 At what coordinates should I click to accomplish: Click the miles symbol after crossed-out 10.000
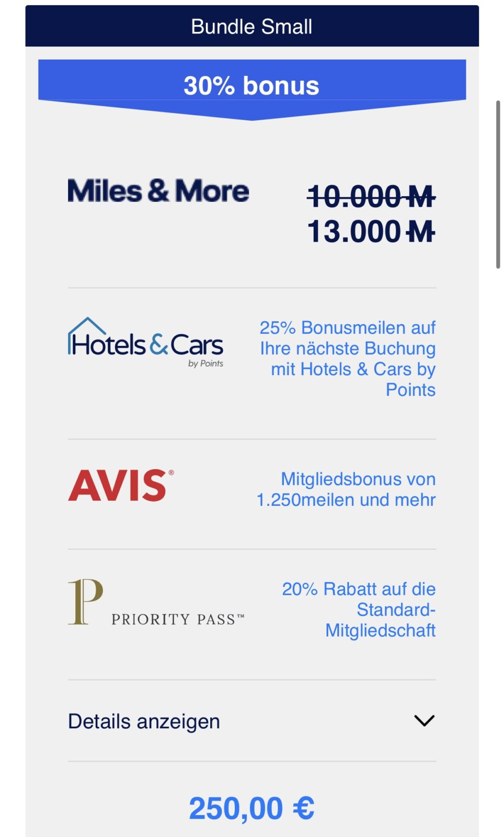pyautogui.click(x=421, y=197)
